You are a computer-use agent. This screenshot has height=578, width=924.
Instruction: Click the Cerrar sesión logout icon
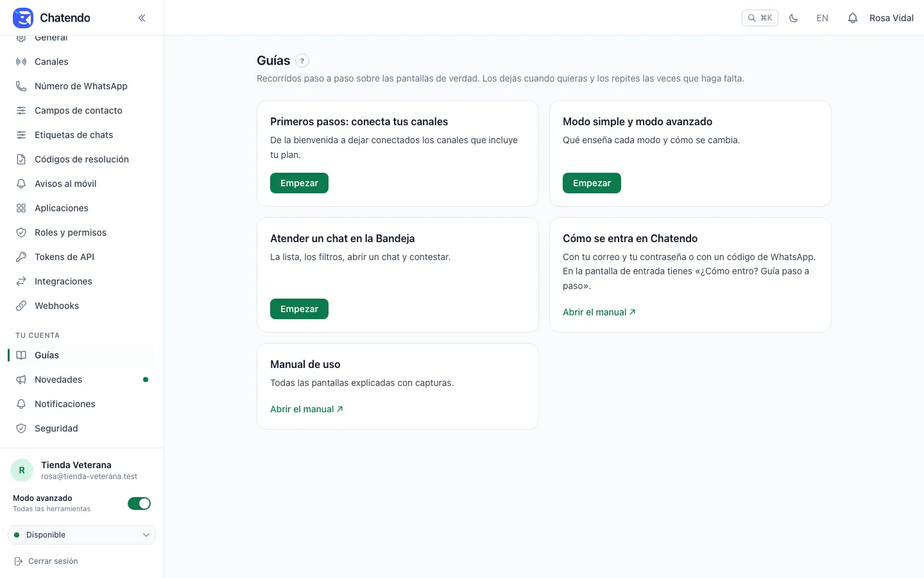point(19,561)
